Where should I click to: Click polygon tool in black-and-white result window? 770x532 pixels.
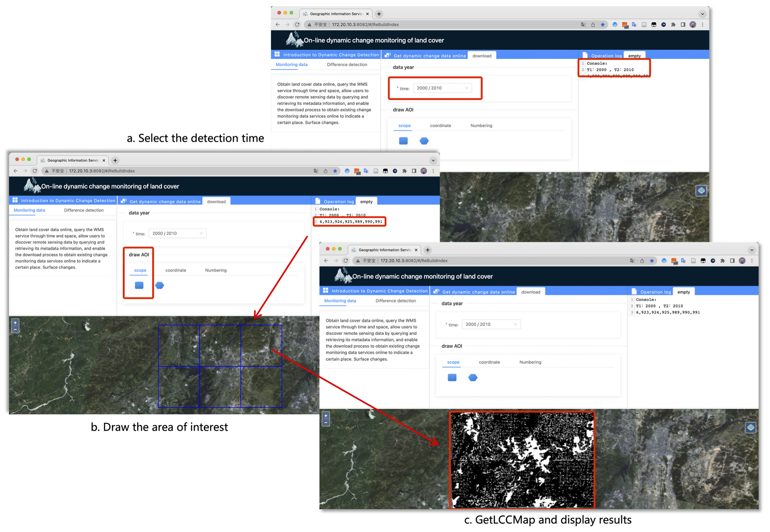coord(473,377)
